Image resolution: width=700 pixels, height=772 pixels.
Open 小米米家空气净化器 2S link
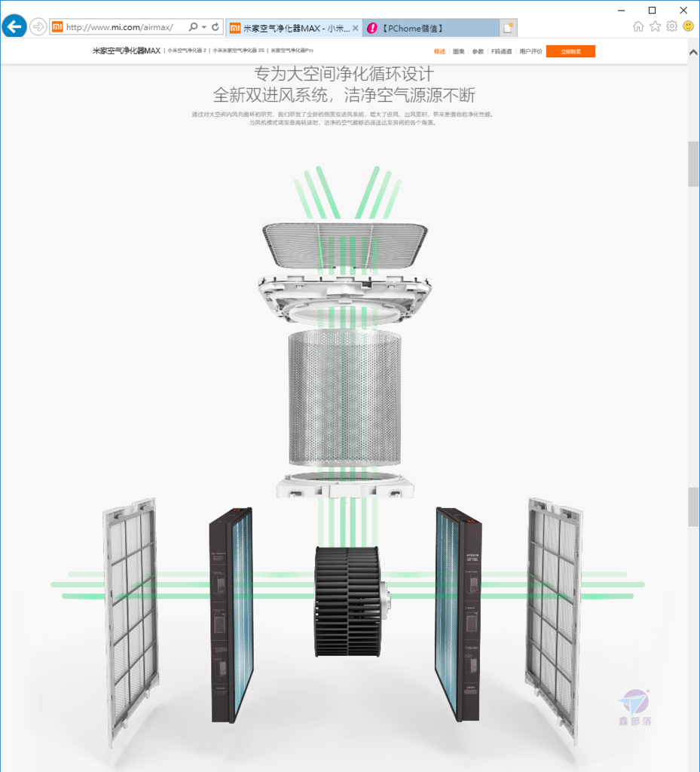pos(239,51)
